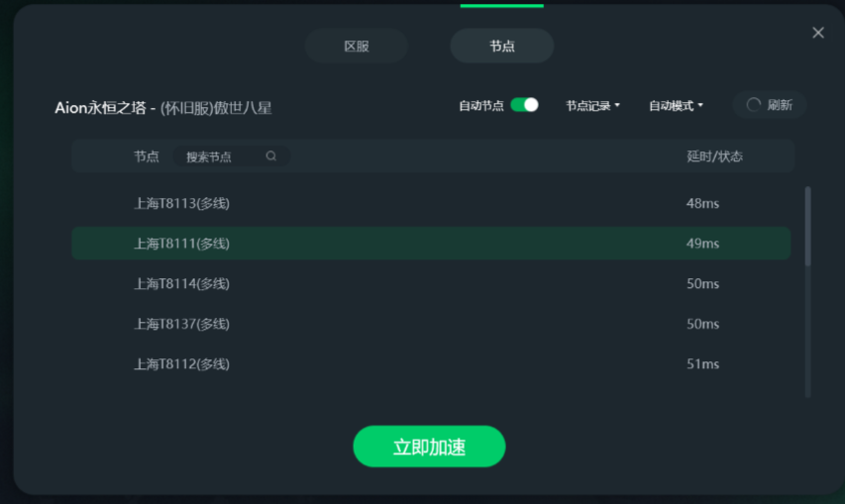
Task: Toggle the 自动节点 switch off
Action: [524, 104]
